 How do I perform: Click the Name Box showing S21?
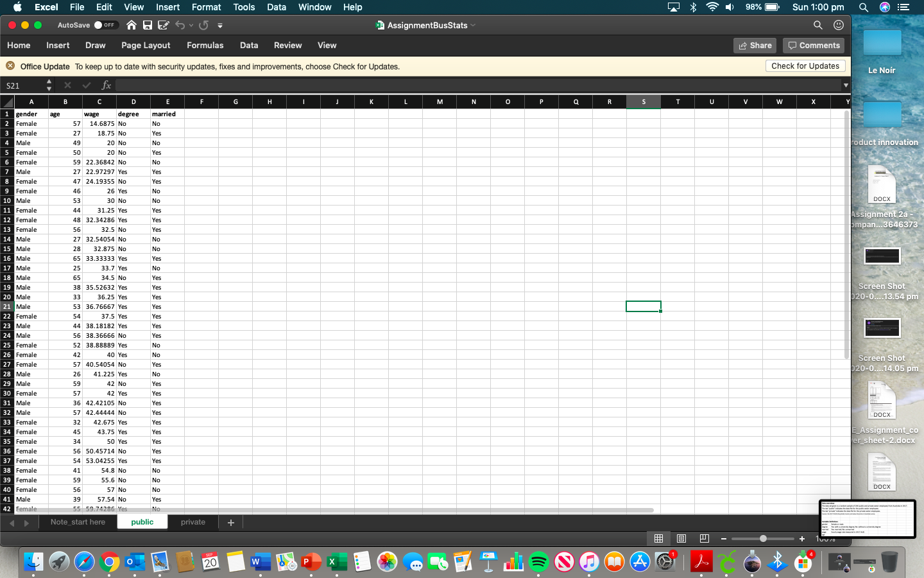click(x=23, y=85)
